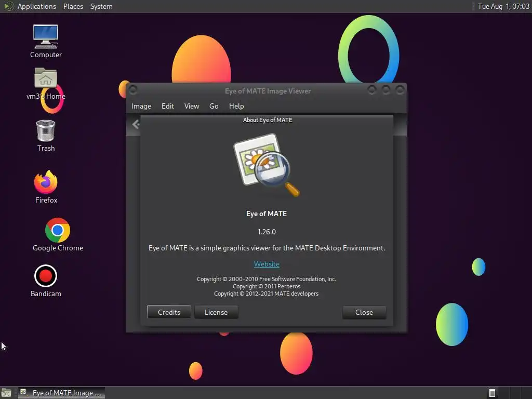Screen dimensions: 532x399
Task: Launch Google Chrome from the desktop
Action: (x=58, y=235)
